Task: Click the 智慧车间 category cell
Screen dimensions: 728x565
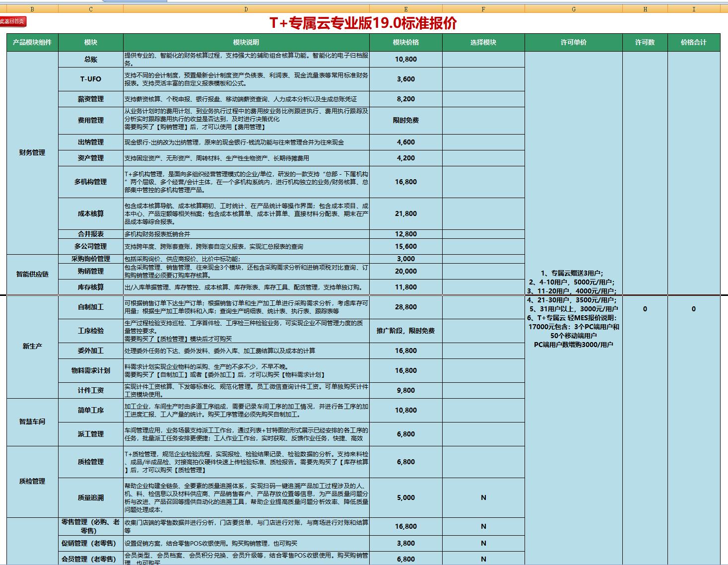Action: click(x=32, y=422)
